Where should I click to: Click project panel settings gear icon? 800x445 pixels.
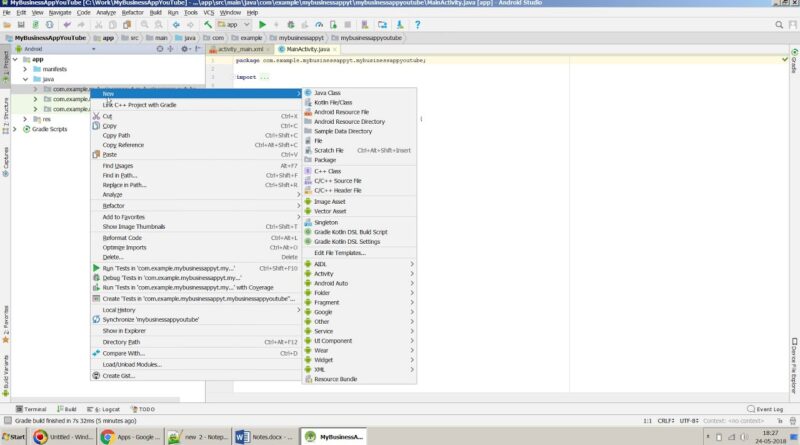point(185,49)
